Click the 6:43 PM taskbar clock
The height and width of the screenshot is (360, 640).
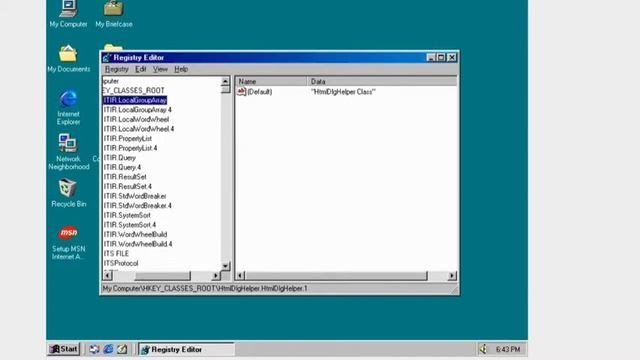pyautogui.click(x=508, y=349)
